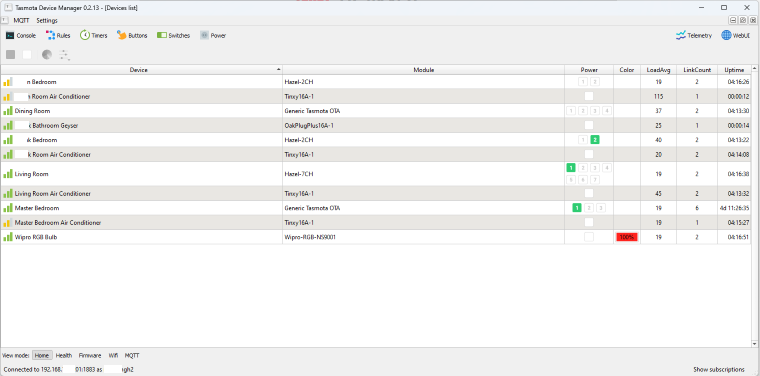Toggle power of Wipro RGB Bulb
The height and width of the screenshot is (376, 760).
tap(589, 237)
